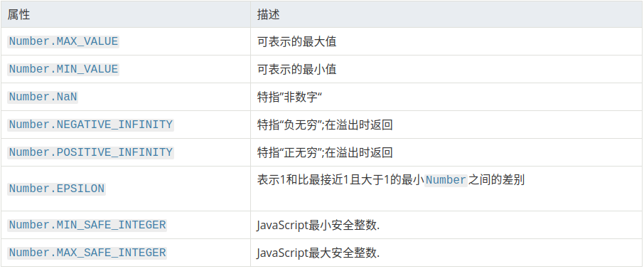Screen dimensions: 644x269
Task: Click the text JavaScript最小安全整数.
Action: (x=318, y=226)
